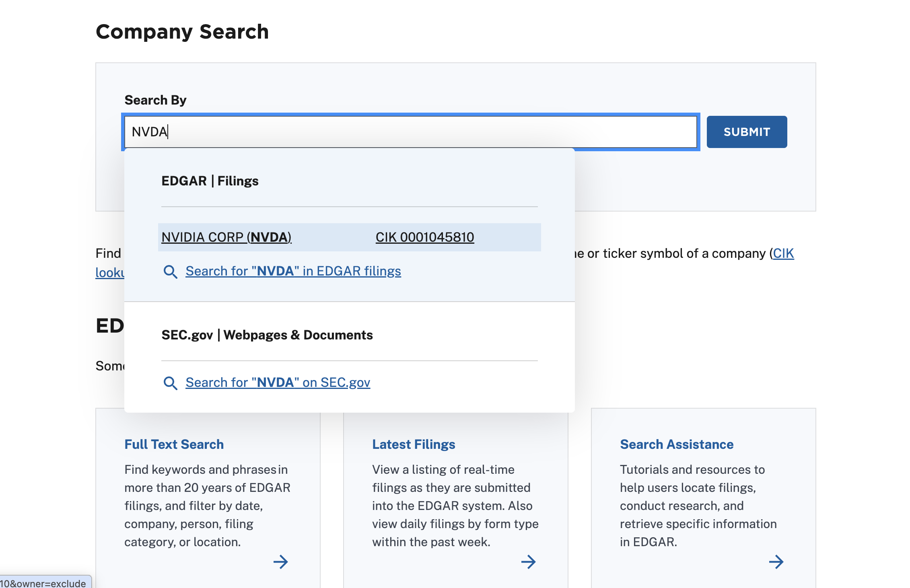Screen dimensions: 910x588
Task: Click the Full Text Search description text
Action: [208, 506]
